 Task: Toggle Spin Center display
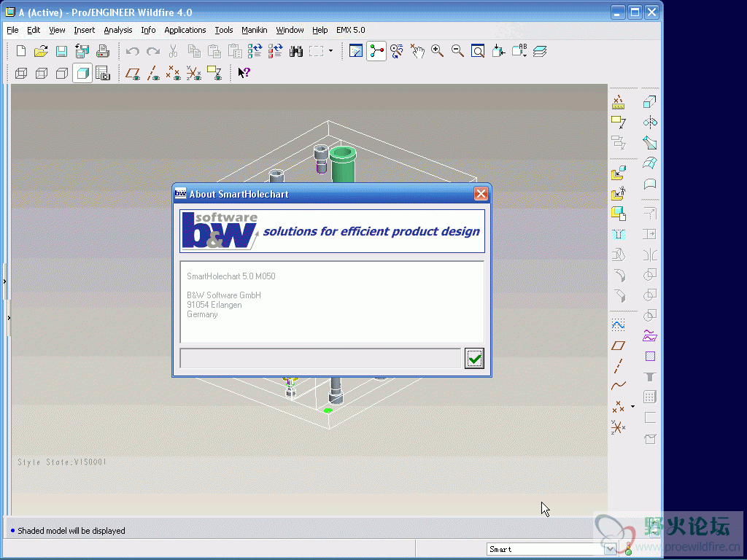click(376, 51)
